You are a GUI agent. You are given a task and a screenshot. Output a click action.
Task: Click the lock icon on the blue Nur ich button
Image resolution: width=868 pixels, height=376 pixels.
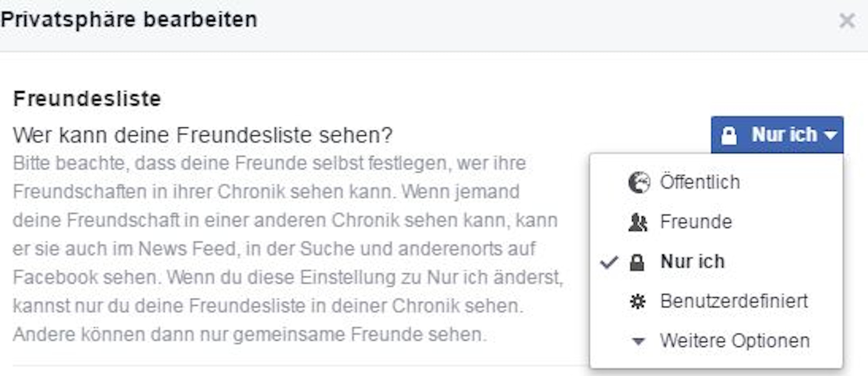(x=729, y=135)
